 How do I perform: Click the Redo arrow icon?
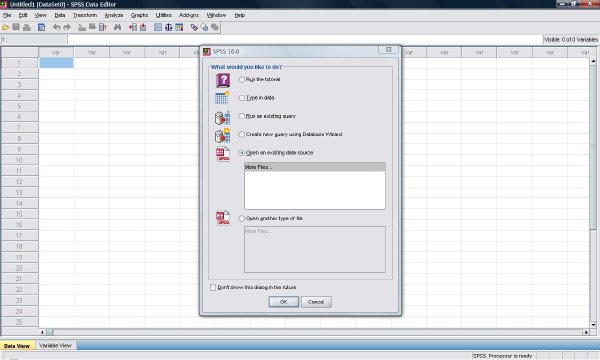(x=67, y=27)
